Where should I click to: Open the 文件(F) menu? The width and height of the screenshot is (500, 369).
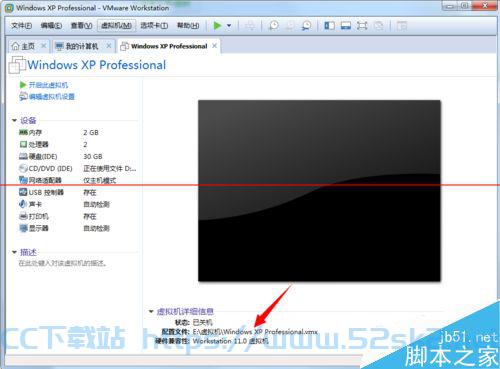pos(21,26)
